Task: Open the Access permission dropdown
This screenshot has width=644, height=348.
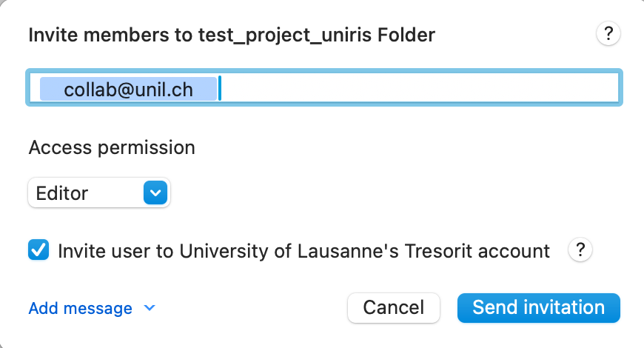Action: click(x=99, y=193)
